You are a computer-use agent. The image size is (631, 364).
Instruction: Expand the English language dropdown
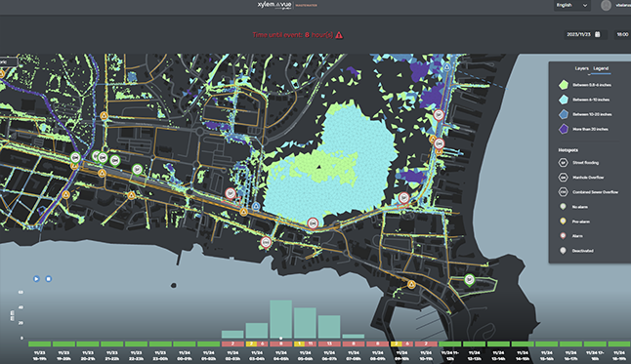[571, 5]
